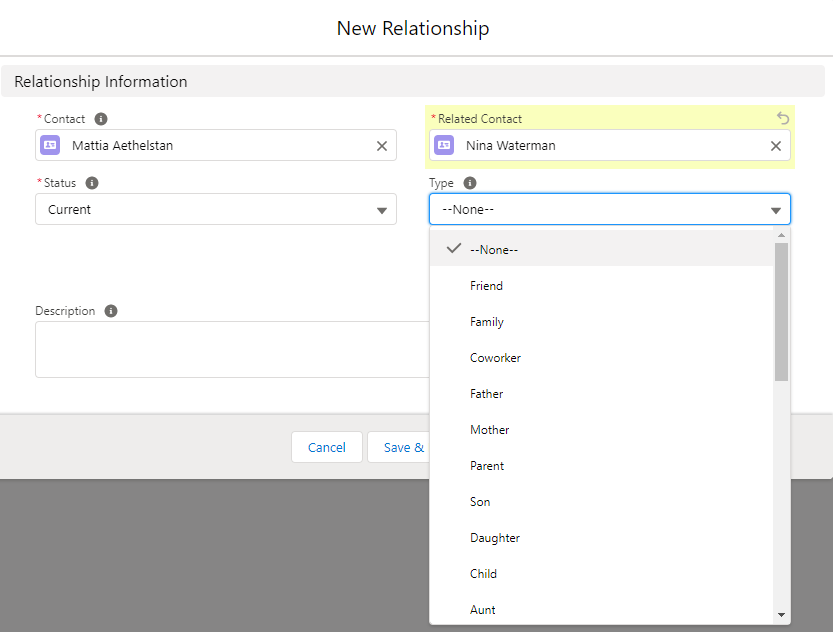Choose Friend as relationship type
The height and width of the screenshot is (632, 833).
coord(601,286)
